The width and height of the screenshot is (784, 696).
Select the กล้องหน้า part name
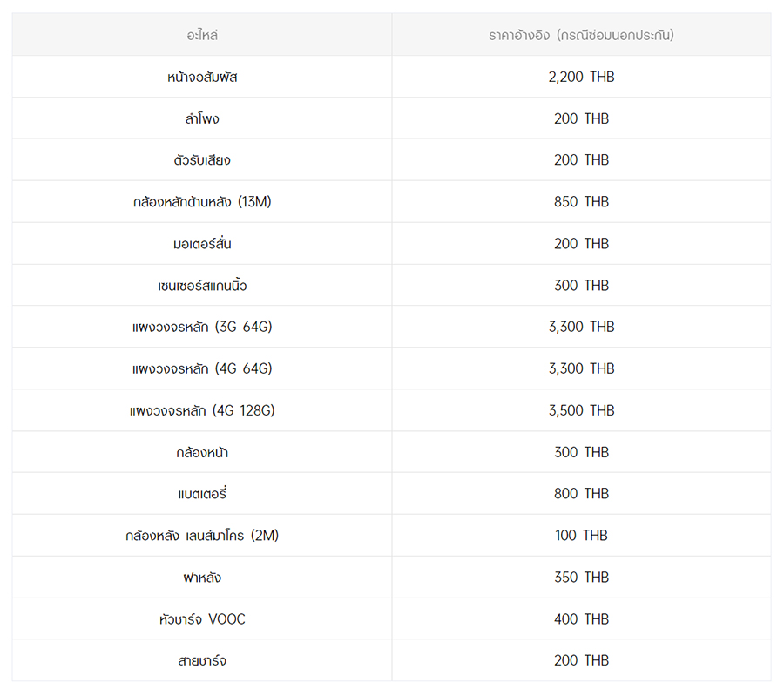point(202,452)
